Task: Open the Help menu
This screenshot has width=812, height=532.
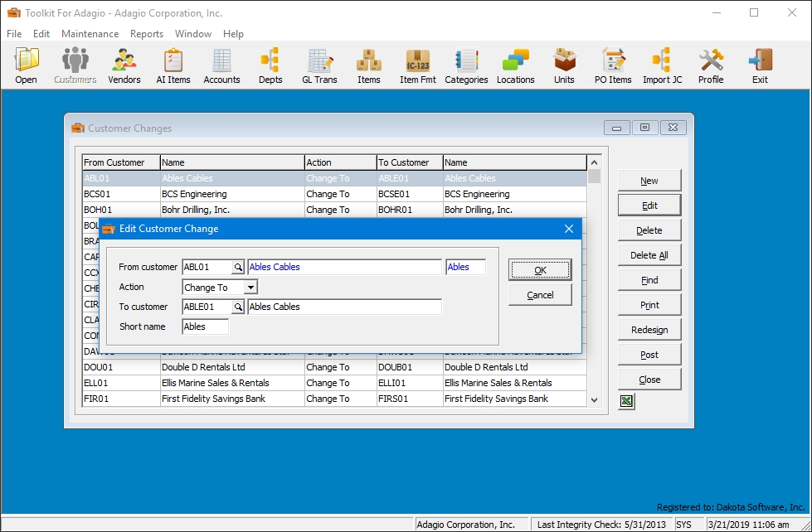Action: 234,34
